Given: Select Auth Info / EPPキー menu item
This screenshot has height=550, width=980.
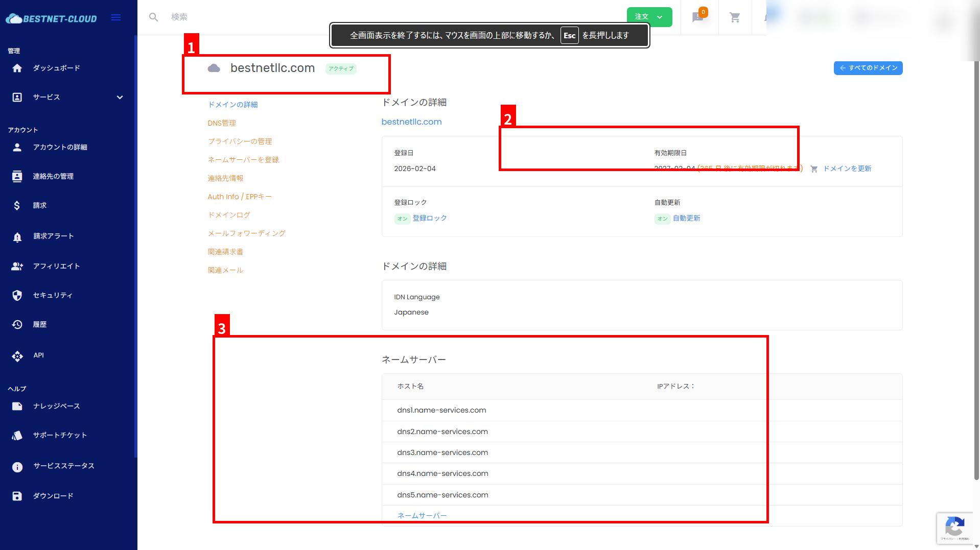Looking at the screenshot, I should click(x=239, y=197).
